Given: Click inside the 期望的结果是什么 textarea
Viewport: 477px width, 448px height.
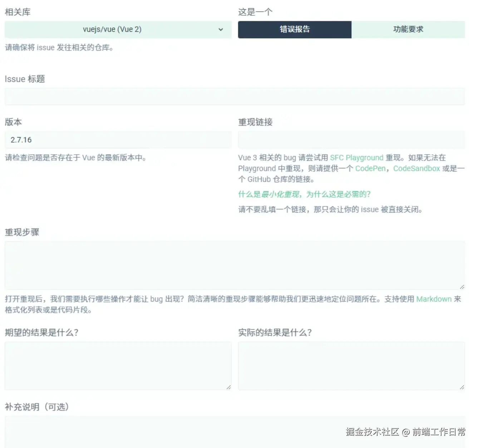Looking at the screenshot, I should (x=118, y=366).
